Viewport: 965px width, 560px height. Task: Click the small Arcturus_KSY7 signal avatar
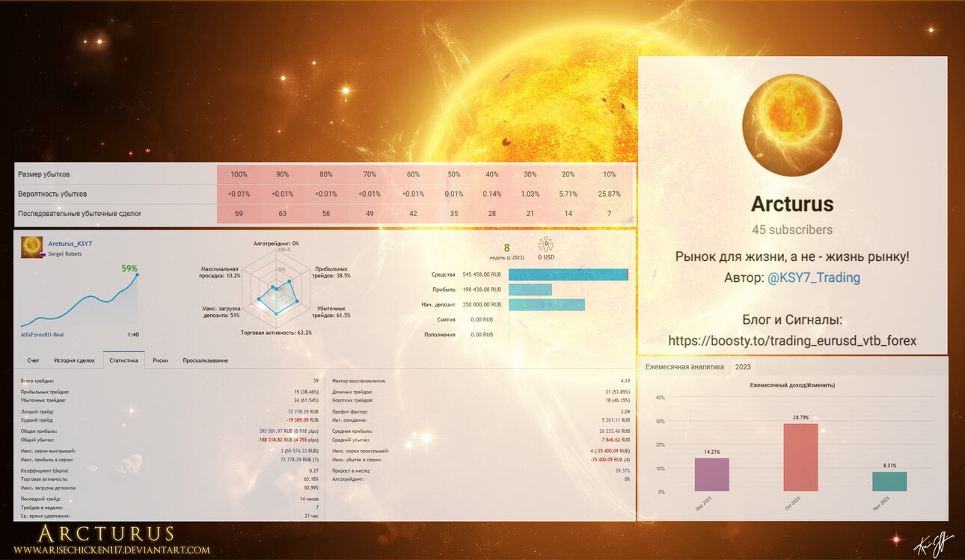31,247
